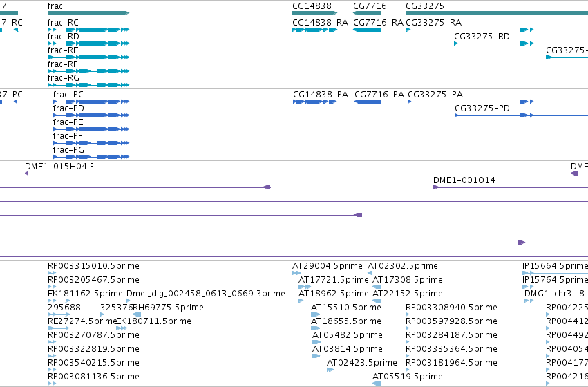588x387 pixels.
Task: Select protein frac-PF
Action: click(x=91, y=143)
